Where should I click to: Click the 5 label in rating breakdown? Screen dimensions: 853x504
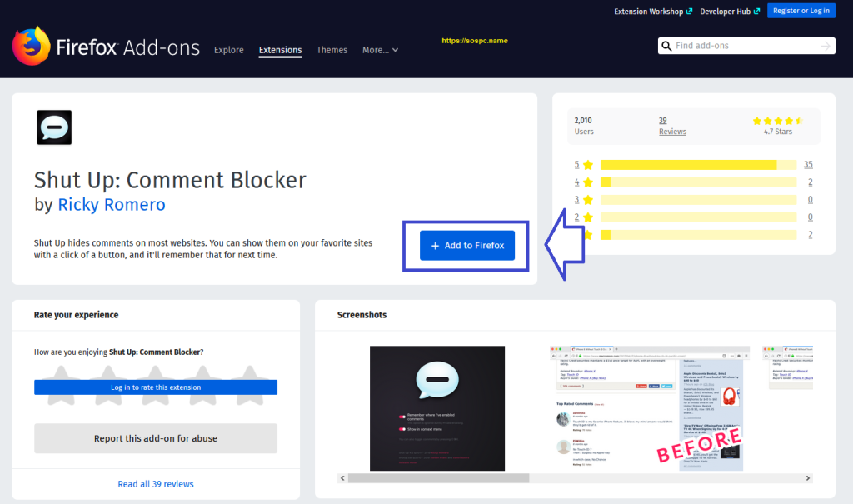click(x=576, y=165)
